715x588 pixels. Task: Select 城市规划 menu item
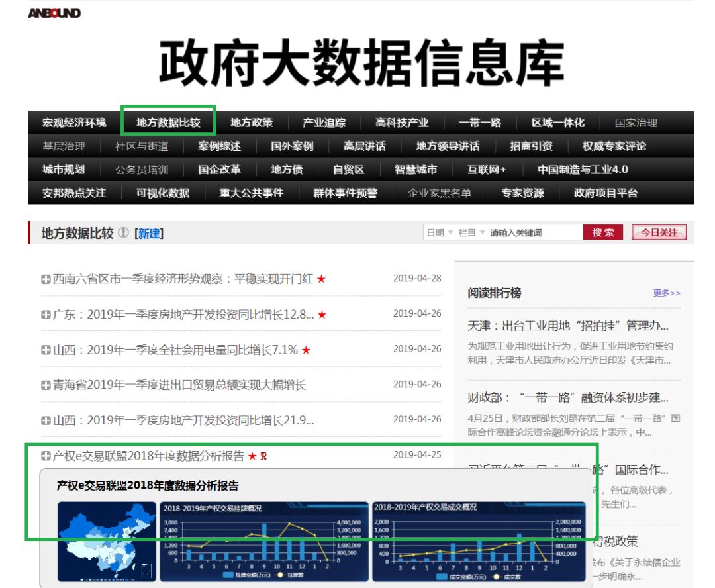tap(64, 170)
